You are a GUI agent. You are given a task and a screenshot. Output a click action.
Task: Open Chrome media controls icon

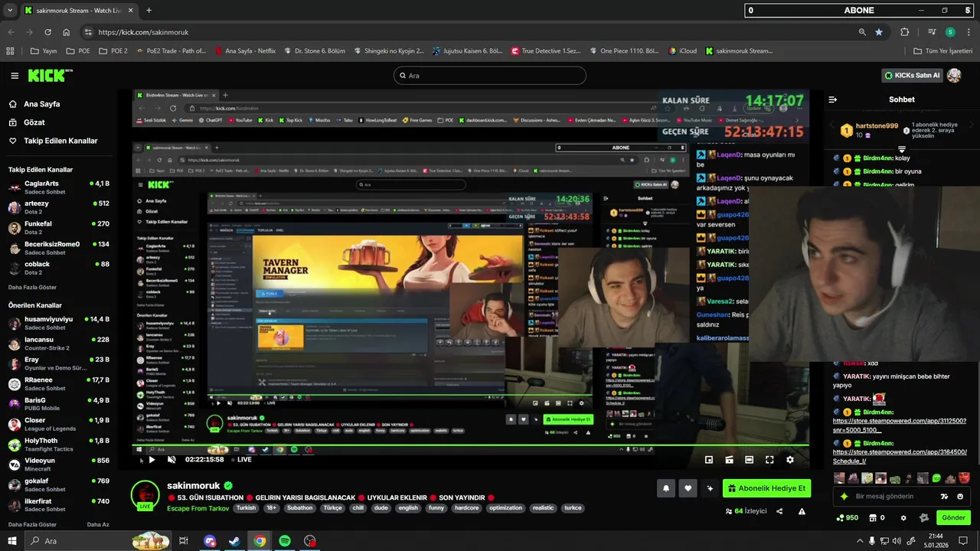coord(932,32)
